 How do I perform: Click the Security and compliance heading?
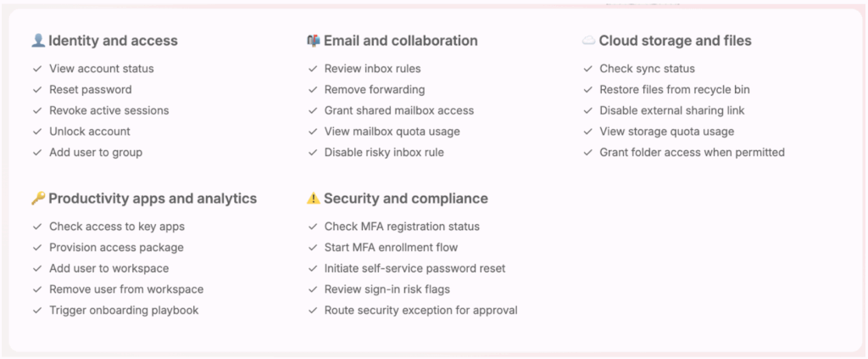tap(406, 199)
